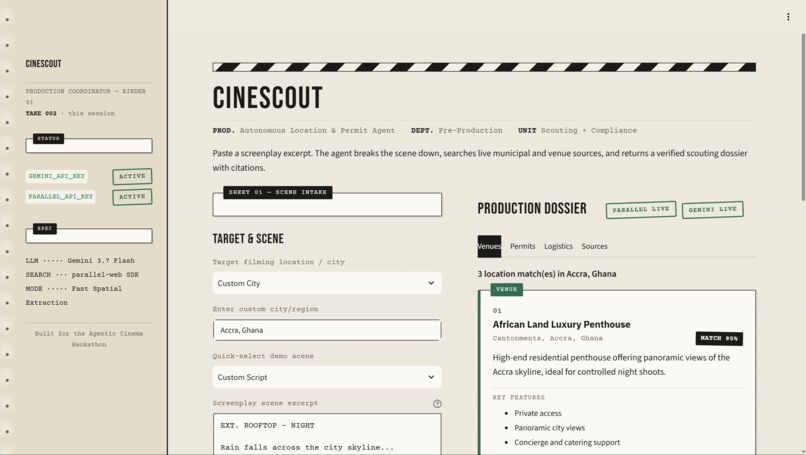Click the ACTIVE stamp next to GEMINI_API_KEY
The height and width of the screenshot is (455, 806).
[132, 176]
